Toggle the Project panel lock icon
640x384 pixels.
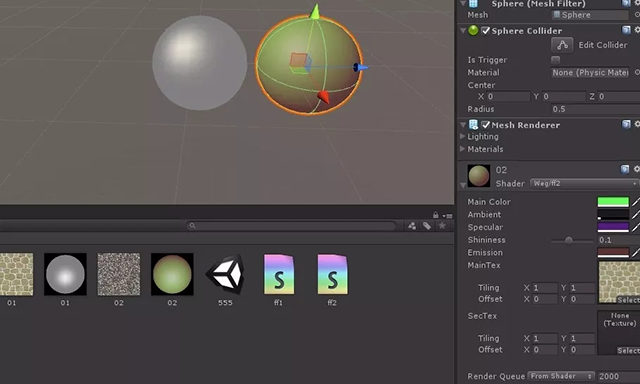click(436, 215)
